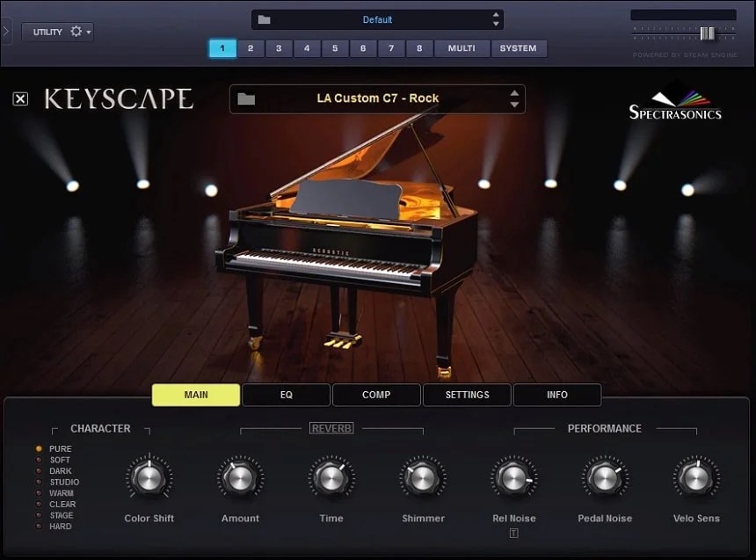Viewport: 756px width, 560px height.
Task: Enable tempo sync under the Rel Noise knob
Action: [x=513, y=532]
